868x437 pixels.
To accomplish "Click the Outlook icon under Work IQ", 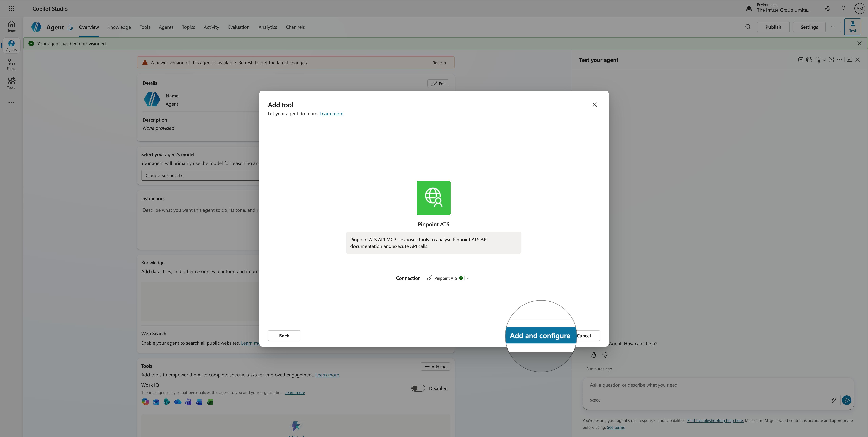I will (x=156, y=402).
